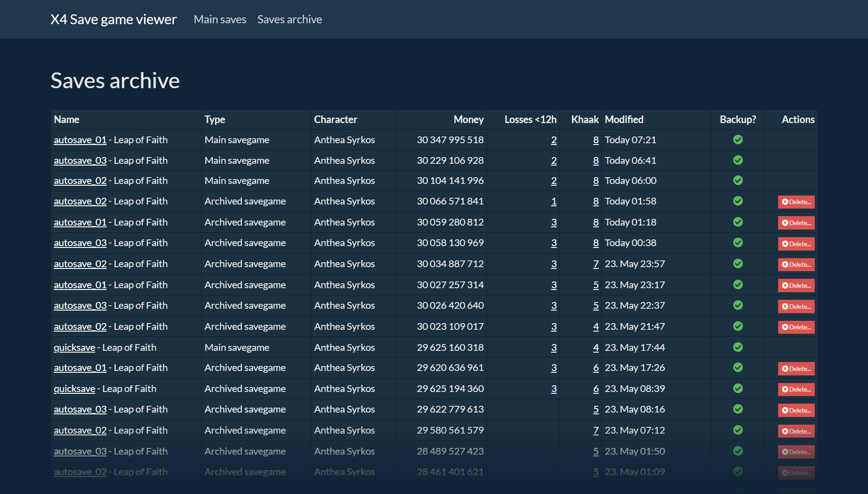Click the Modified column header
The image size is (868, 494).
coord(624,119)
